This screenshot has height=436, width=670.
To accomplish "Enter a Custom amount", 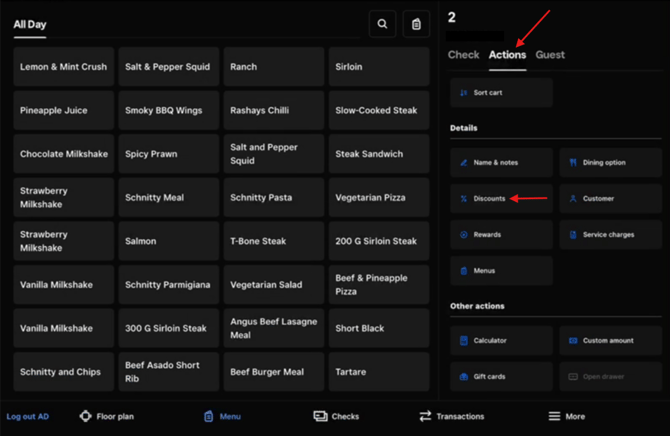I will (610, 341).
